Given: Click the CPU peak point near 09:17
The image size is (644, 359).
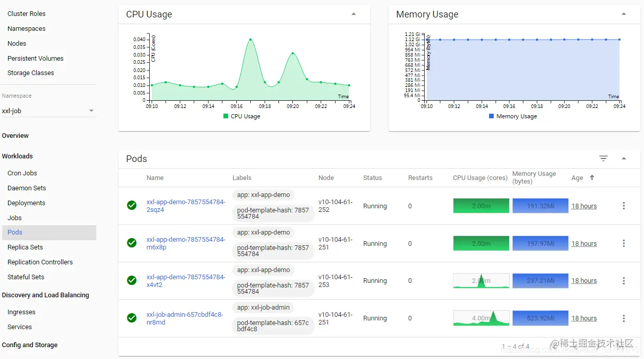Looking at the screenshot, I should 250,40.
